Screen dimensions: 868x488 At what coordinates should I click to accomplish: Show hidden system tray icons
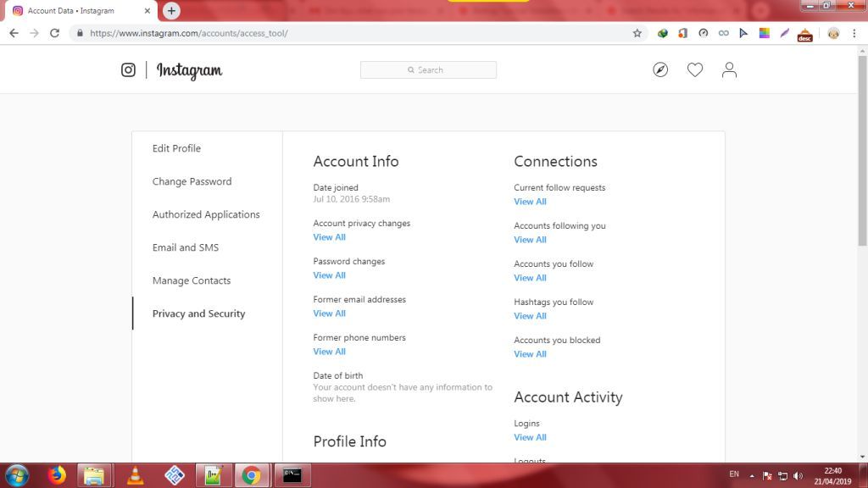[x=751, y=475]
